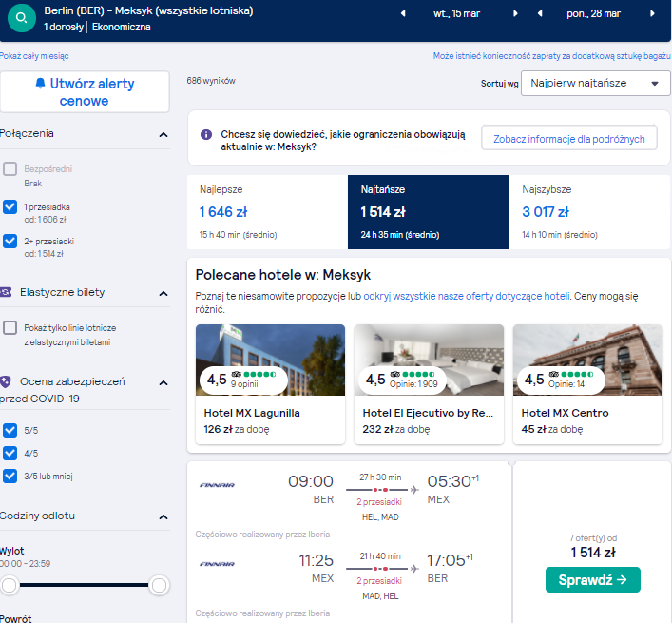Click the Finnair logo on outbound flight
The height and width of the screenshot is (623, 672).
[x=218, y=485]
